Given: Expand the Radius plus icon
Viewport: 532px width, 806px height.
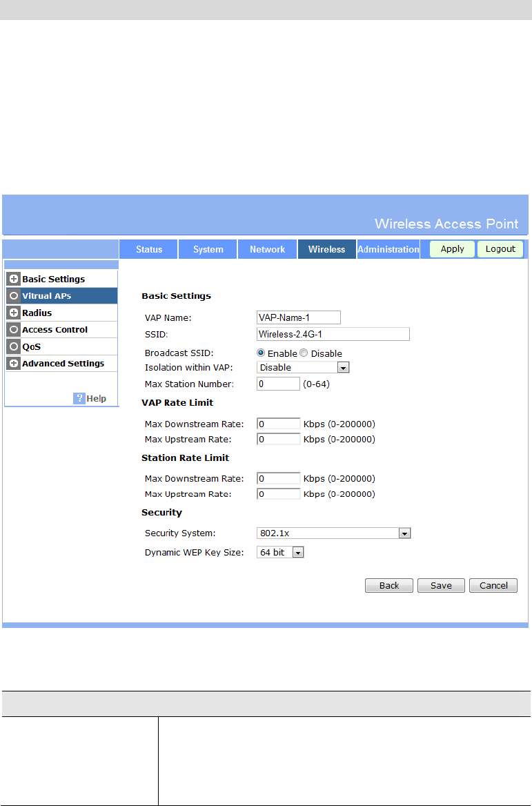Looking at the screenshot, I should [14, 313].
